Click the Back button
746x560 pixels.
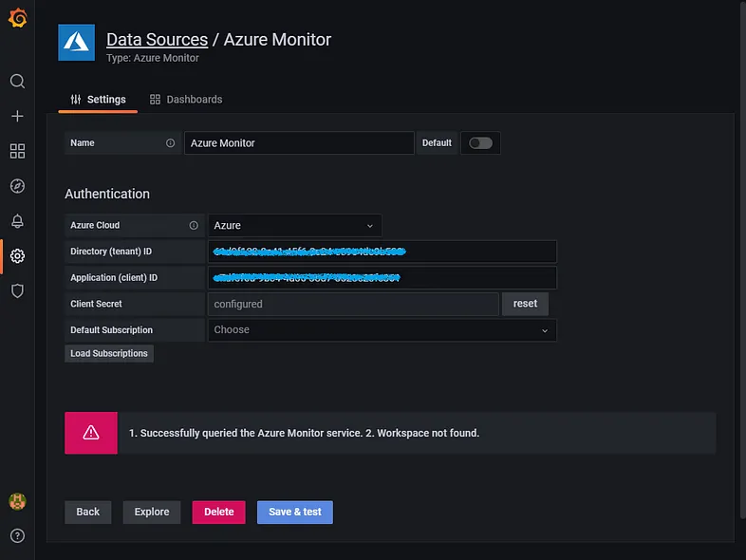coord(88,512)
